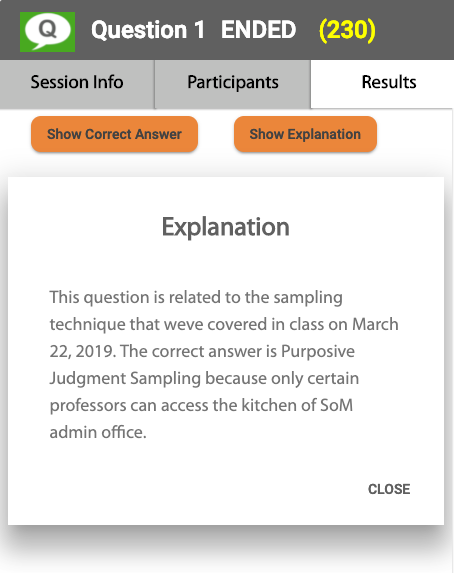
Task: Click the explanation paragraph's first line
Action: (196, 297)
